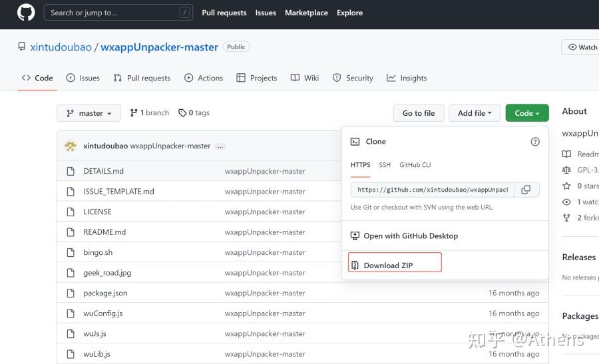Click the Watch button
This screenshot has height=364, width=599.
[x=582, y=47]
